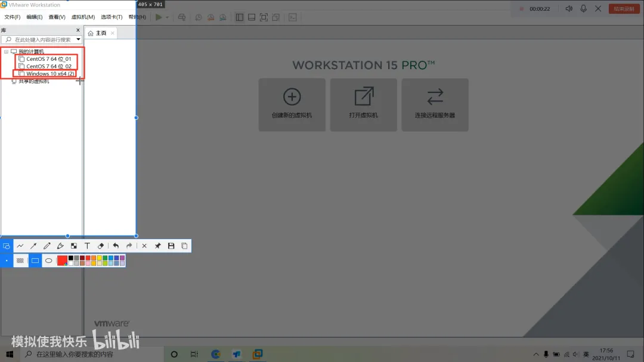
Task: Select the pencil freehand tool
Action: (x=47, y=246)
